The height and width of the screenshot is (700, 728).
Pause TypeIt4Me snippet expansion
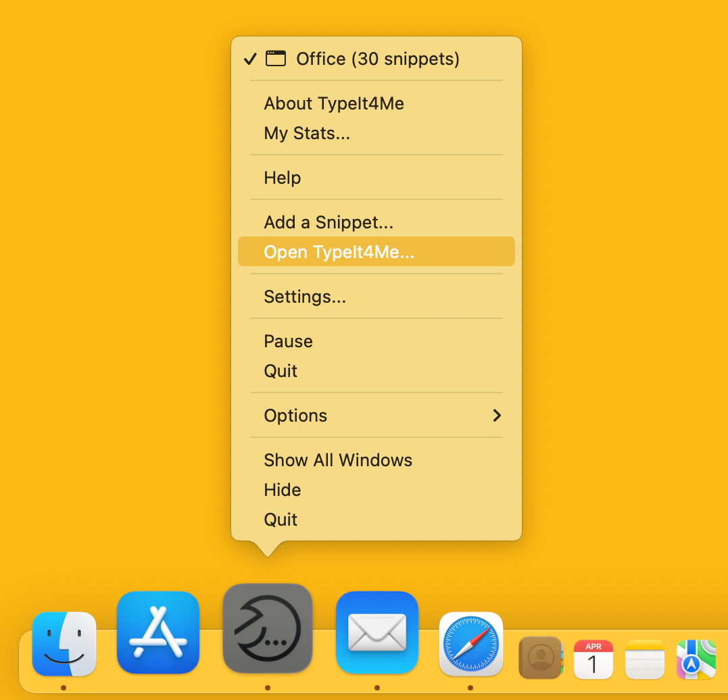pyautogui.click(x=288, y=341)
